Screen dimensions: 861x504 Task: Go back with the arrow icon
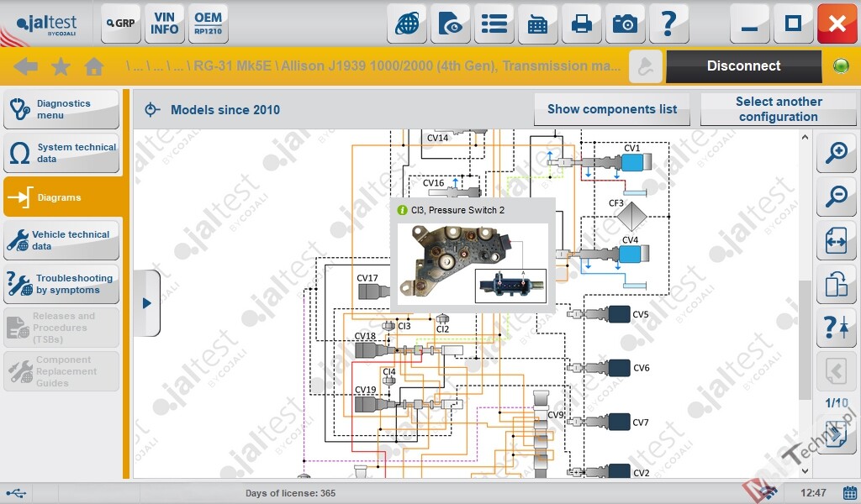[x=25, y=66]
